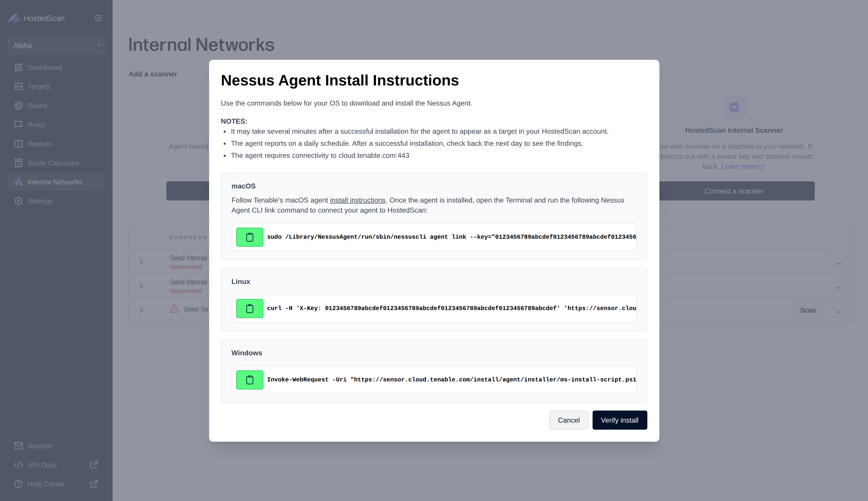Open more options for second Disconnected scanner
868x501 pixels.
839,287
